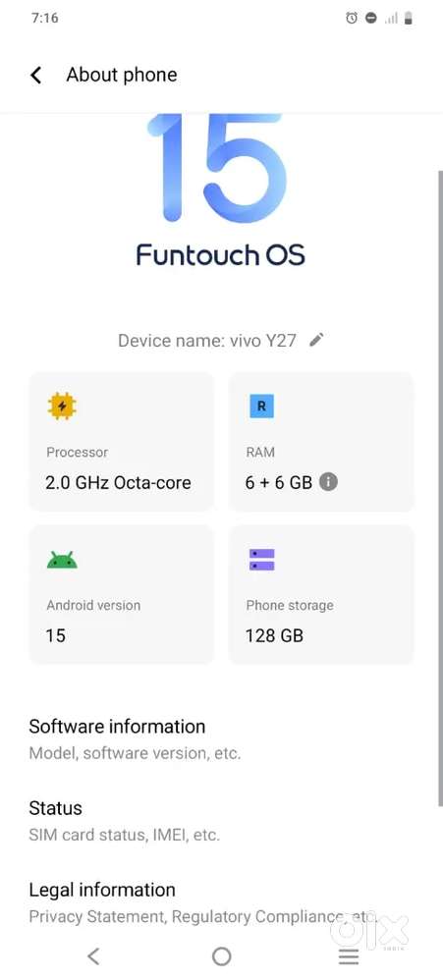Open Software information
This screenshot has width=443, height=980.
click(221, 739)
